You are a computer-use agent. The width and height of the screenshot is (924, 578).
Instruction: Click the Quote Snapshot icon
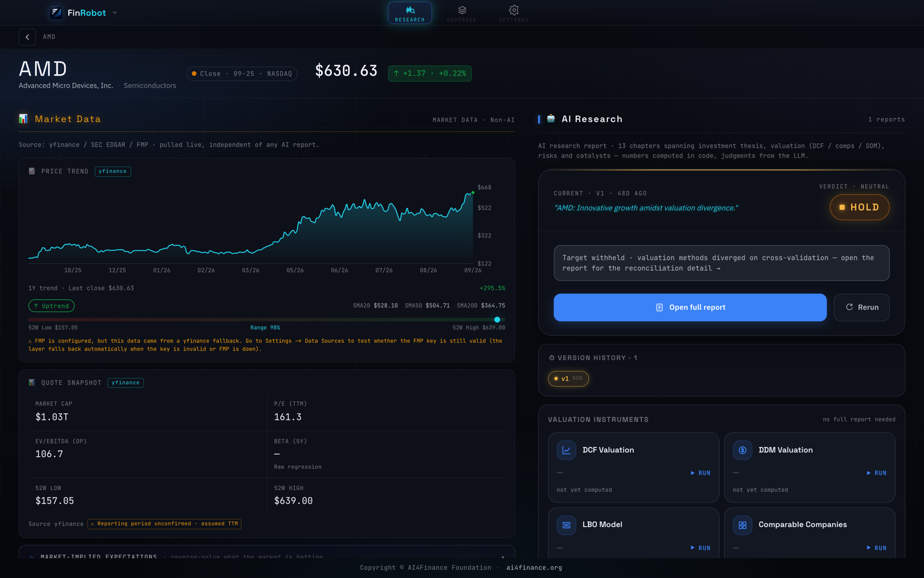32,383
